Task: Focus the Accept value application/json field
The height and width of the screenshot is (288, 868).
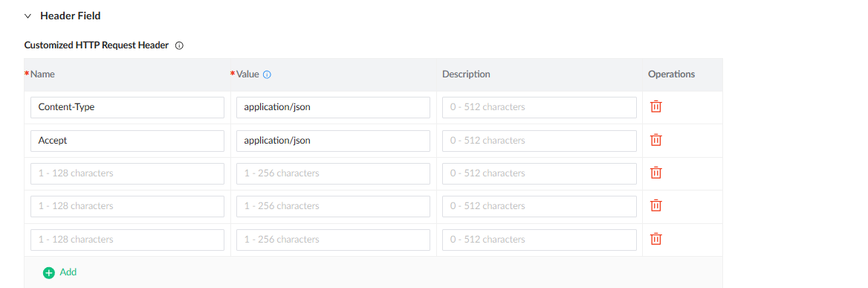Action: (x=333, y=141)
